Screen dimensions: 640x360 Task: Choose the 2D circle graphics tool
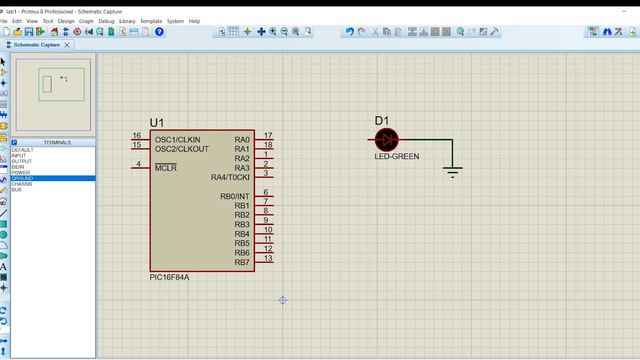point(3,235)
